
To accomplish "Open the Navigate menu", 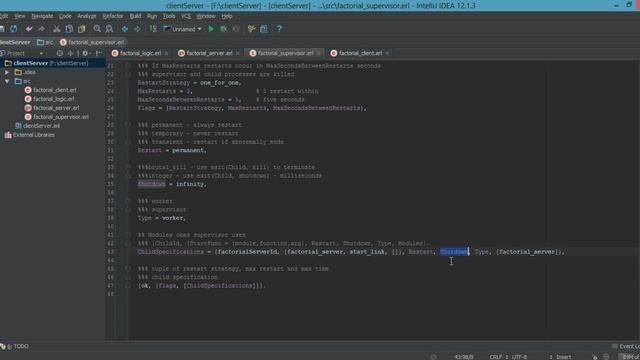I will [x=42, y=16].
